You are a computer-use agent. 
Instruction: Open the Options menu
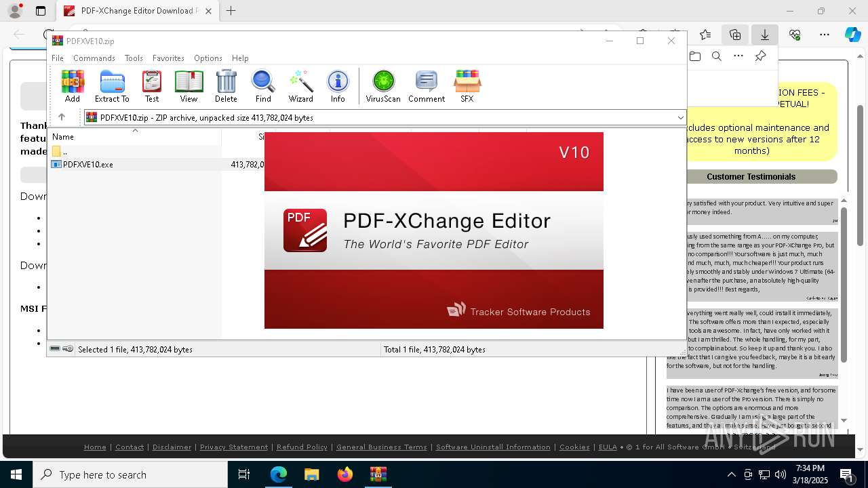[x=208, y=58]
